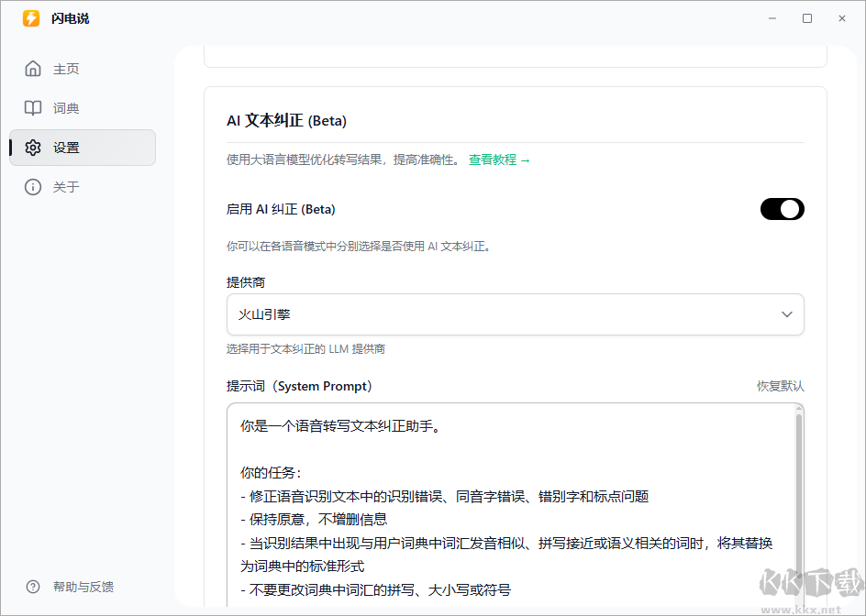
Task: Click the book icon beside 词典
Action: [33, 107]
